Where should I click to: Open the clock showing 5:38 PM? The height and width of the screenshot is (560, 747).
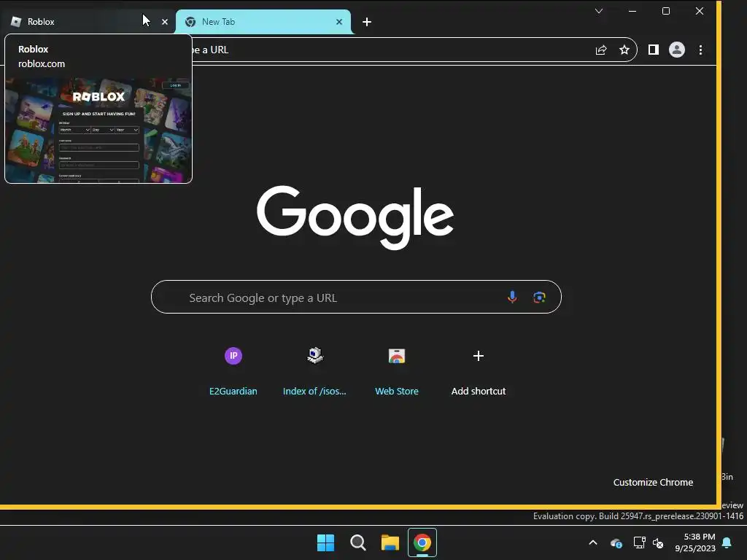pyautogui.click(x=695, y=542)
